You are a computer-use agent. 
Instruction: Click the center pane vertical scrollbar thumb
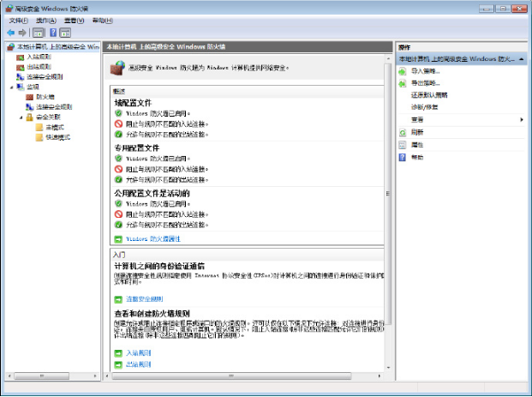point(388,194)
